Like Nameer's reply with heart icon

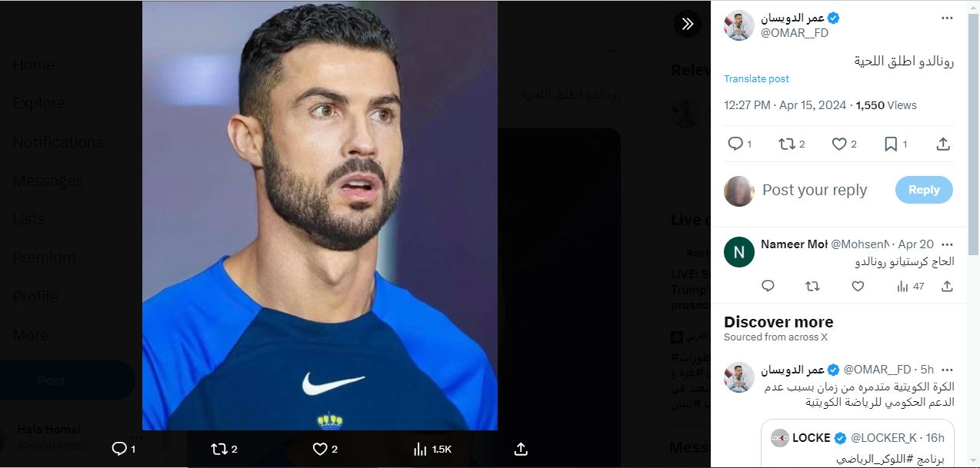(x=858, y=287)
